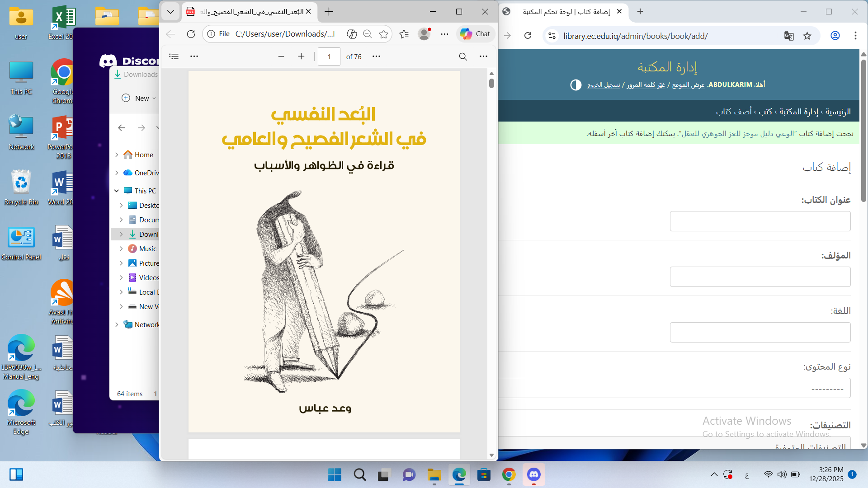This screenshot has width=868, height=488.
Task: Open كتب breadcrumb link
Action: click(x=765, y=112)
